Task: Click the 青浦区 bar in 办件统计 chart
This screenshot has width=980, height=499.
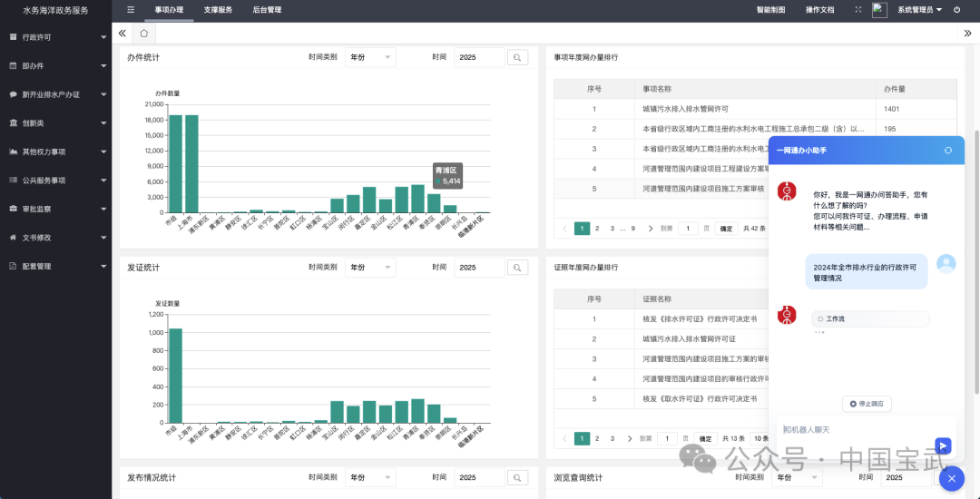Action: 418,199
